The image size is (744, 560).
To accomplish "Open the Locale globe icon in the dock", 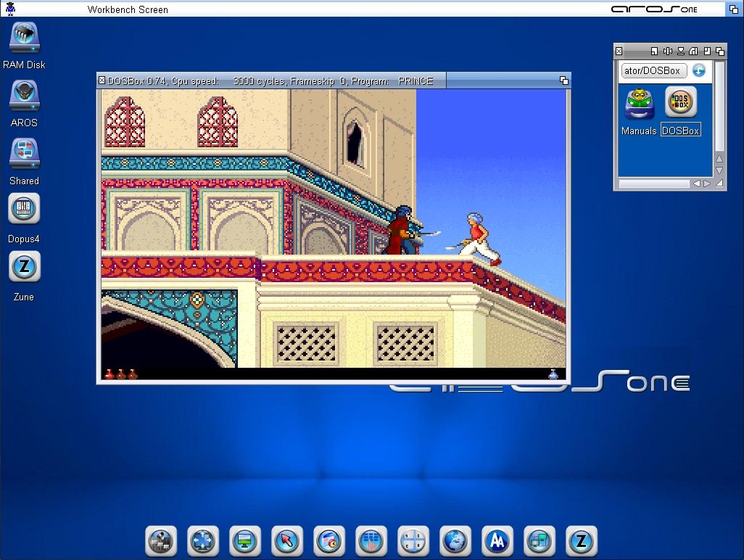I will point(455,541).
